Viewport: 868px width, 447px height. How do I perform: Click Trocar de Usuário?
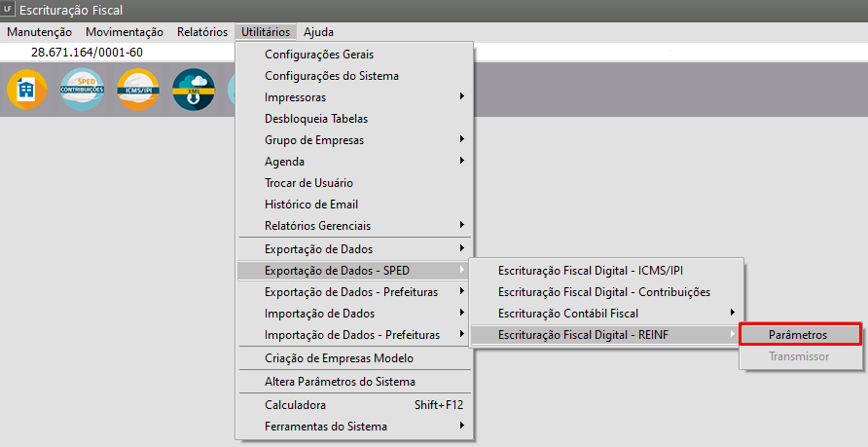tap(308, 183)
